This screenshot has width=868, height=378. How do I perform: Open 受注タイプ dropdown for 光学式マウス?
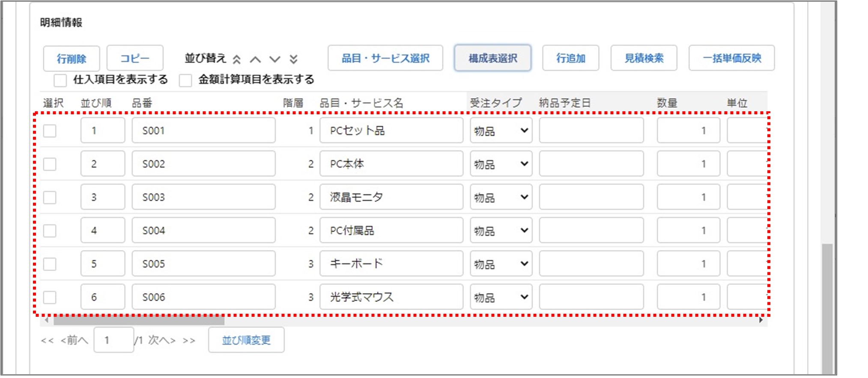point(501,297)
